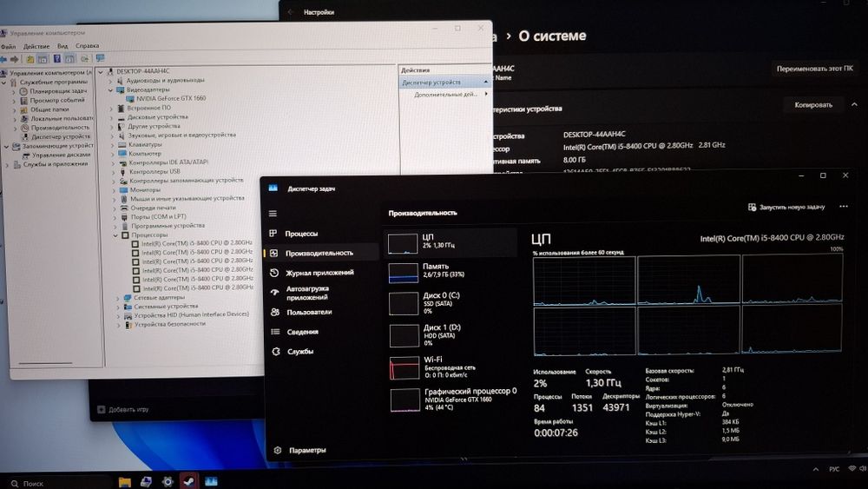The image size is (868, 489).
Task: Click Переименовать этот ПК button
Action: 814,69
